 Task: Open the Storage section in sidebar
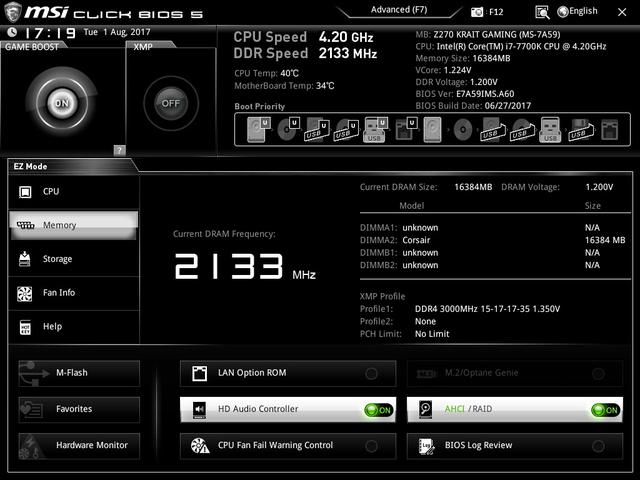pos(74,259)
